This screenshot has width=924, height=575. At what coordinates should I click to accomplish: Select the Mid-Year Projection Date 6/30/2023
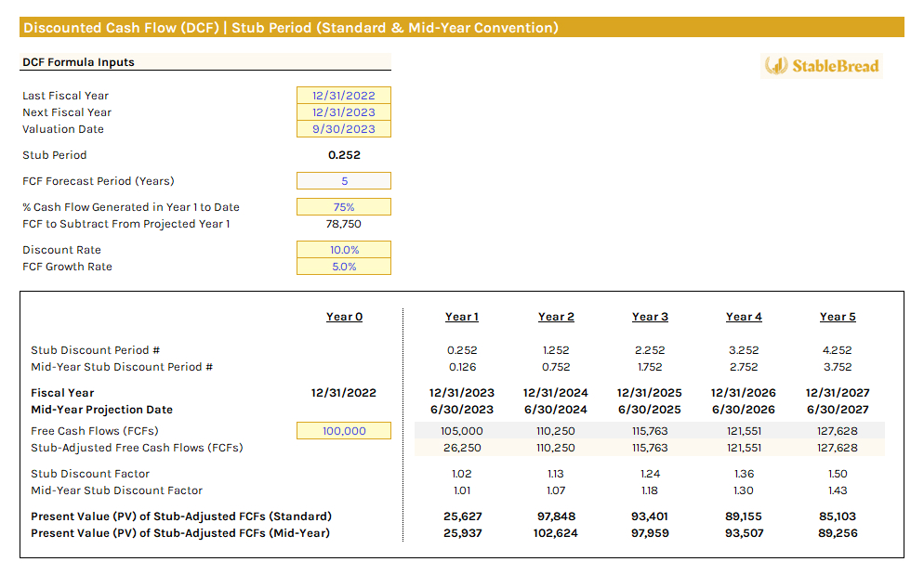coord(462,409)
